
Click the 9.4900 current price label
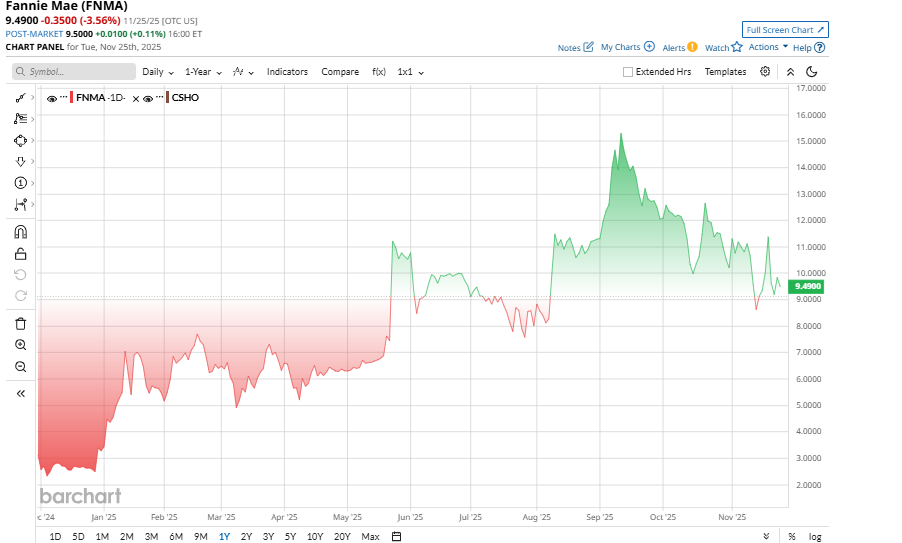point(808,286)
